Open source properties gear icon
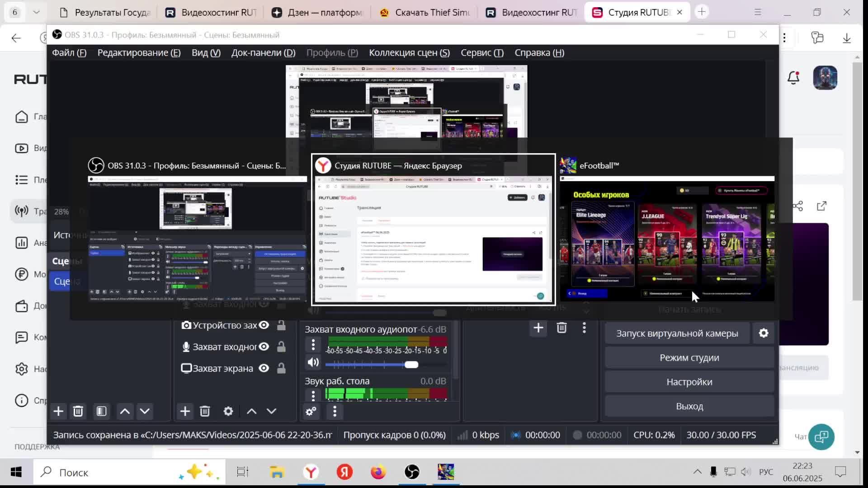The height and width of the screenshot is (488, 868). 228,411
